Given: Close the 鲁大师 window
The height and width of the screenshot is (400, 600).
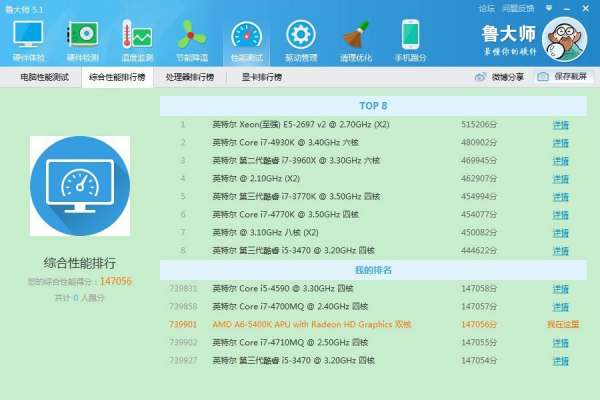Looking at the screenshot, I should [x=585, y=8].
